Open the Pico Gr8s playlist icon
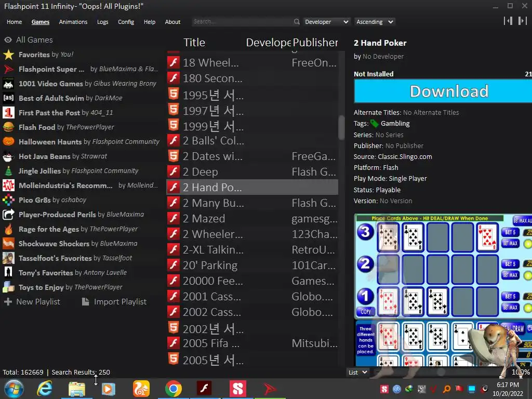 tap(8, 200)
